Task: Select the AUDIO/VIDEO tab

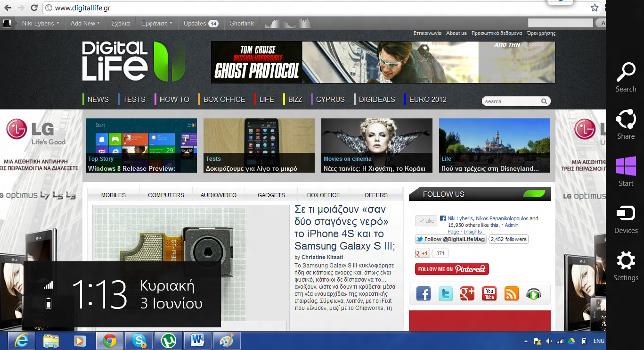Action: click(x=219, y=195)
